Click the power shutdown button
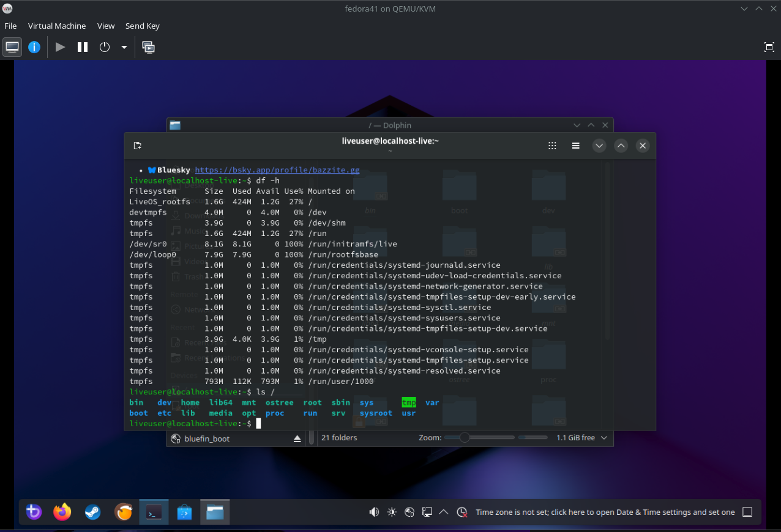This screenshot has height=532, width=781. [105, 47]
